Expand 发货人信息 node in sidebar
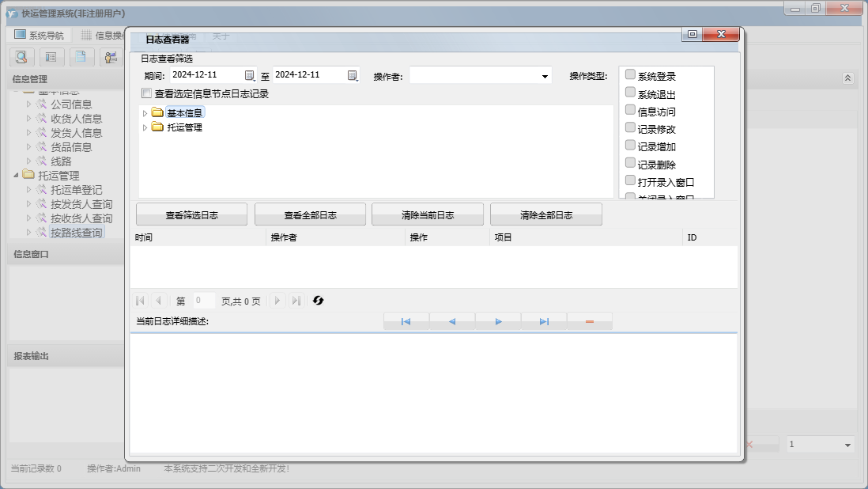868x489 pixels. [28, 132]
